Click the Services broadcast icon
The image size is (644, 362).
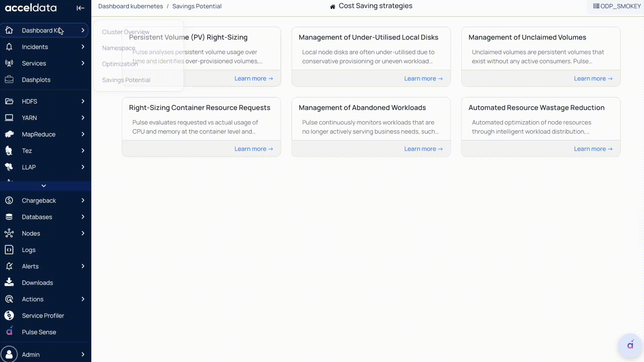(x=9, y=63)
